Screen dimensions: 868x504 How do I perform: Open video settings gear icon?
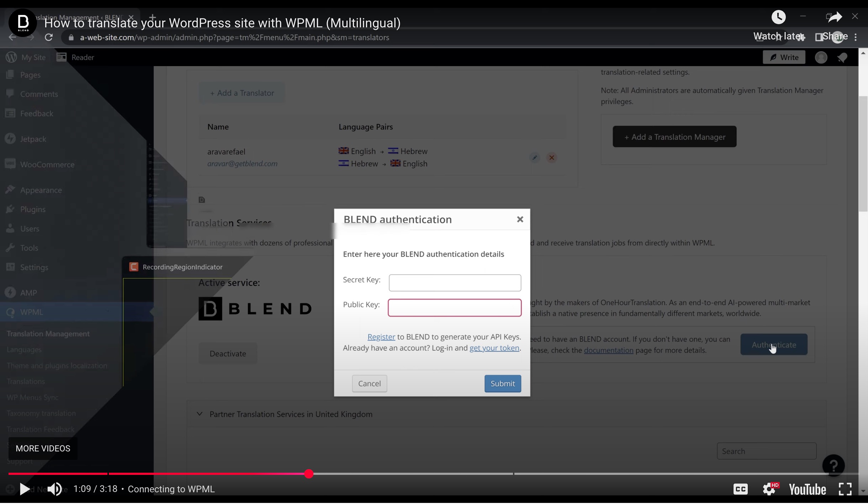coord(769,489)
